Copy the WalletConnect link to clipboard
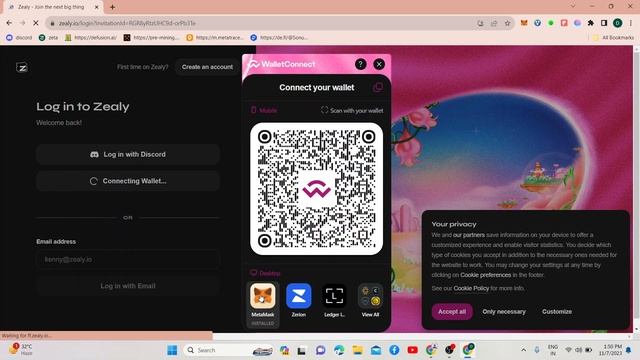The height and width of the screenshot is (360, 640). coord(378,87)
